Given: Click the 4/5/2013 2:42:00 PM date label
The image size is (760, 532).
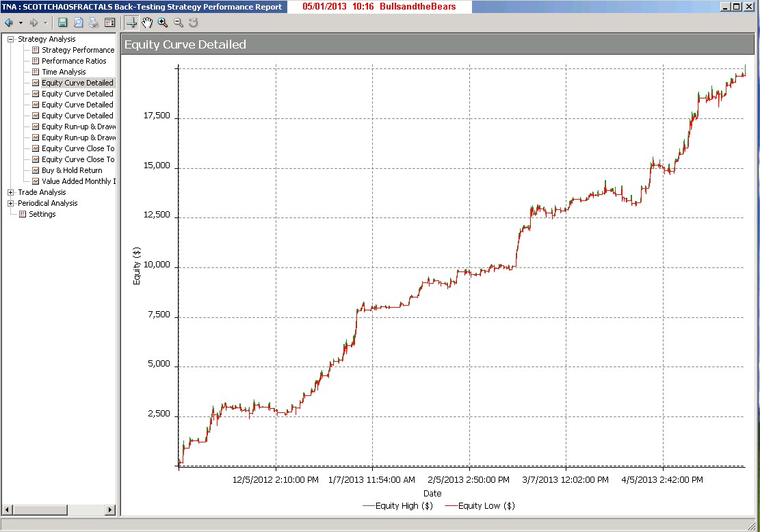Looking at the screenshot, I should click(662, 479).
